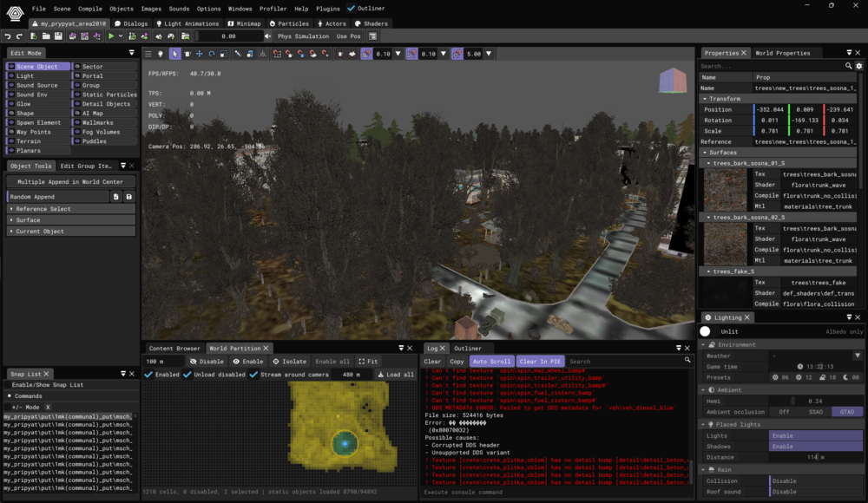The height and width of the screenshot is (503, 868).
Task: Click the Undo arrow icon
Action: (x=8, y=36)
